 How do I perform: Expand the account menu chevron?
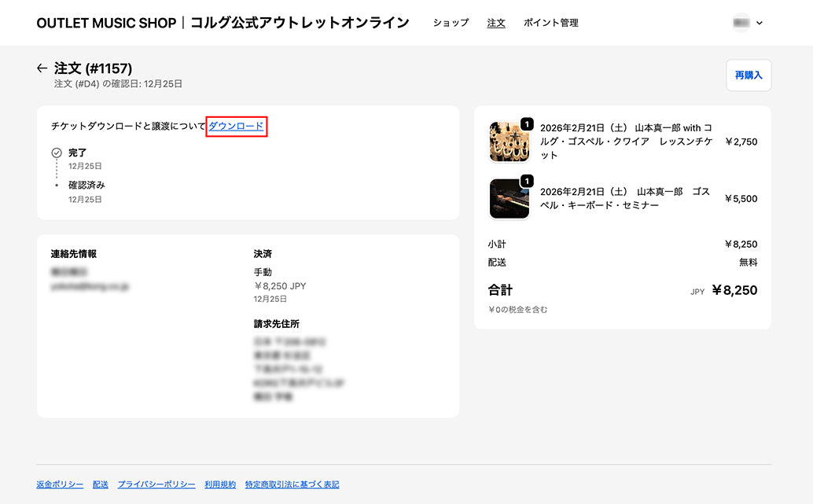760,24
